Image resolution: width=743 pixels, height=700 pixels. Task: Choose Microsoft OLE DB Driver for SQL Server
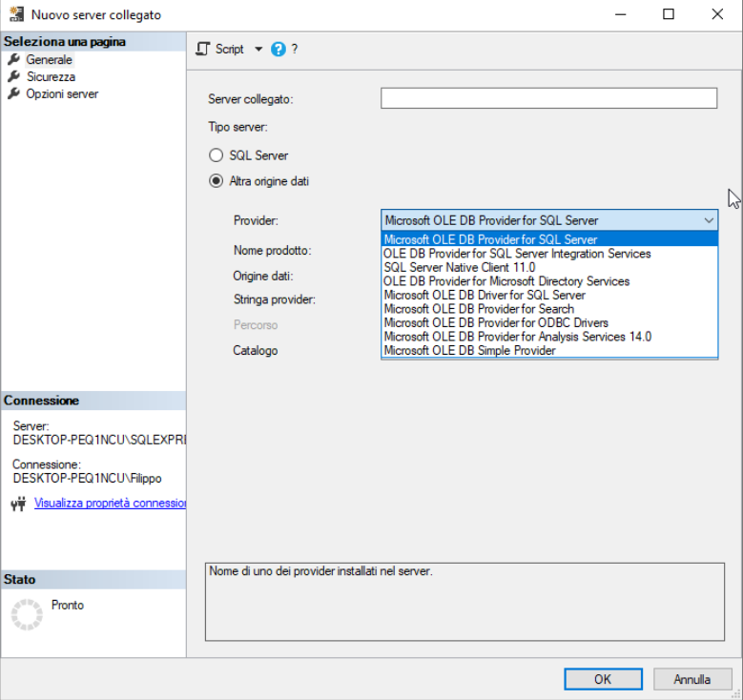549,295
